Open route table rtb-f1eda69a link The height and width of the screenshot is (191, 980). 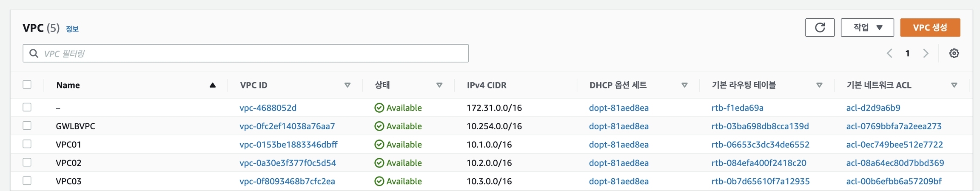pos(737,108)
